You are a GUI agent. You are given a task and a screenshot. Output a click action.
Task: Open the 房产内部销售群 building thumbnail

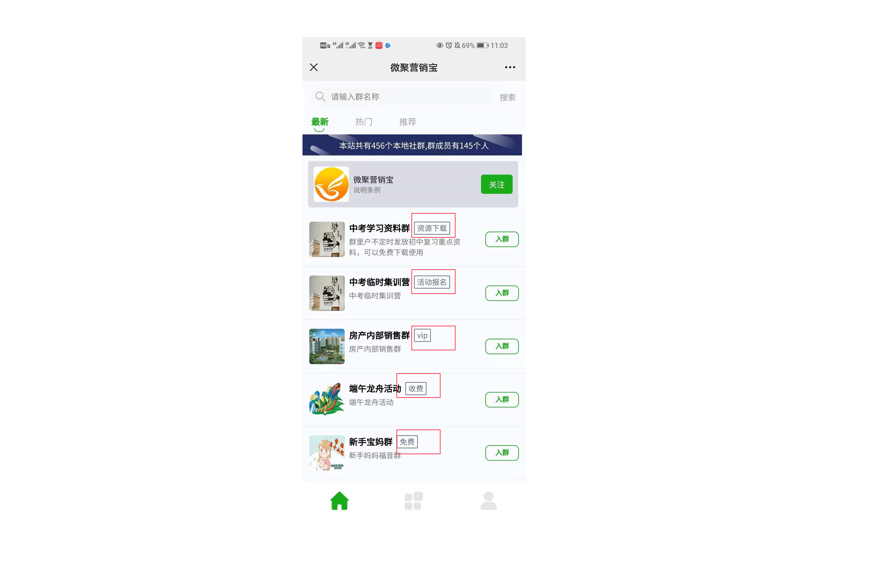[x=327, y=346]
